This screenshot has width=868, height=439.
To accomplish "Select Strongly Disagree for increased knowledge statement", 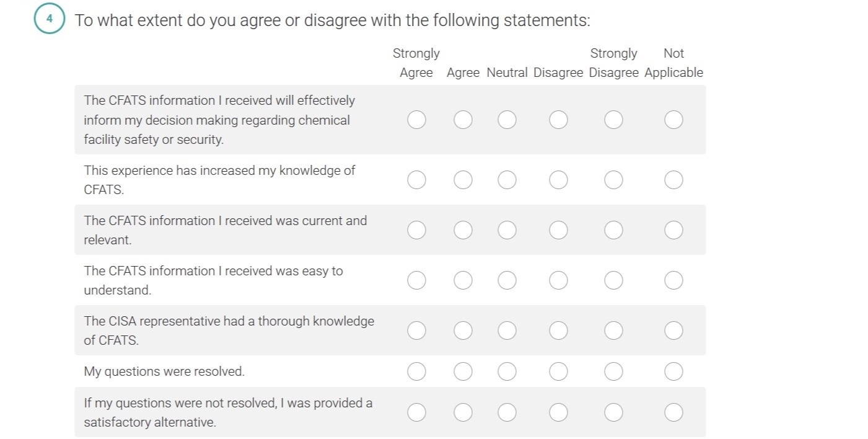I will (x=613, y=180).
